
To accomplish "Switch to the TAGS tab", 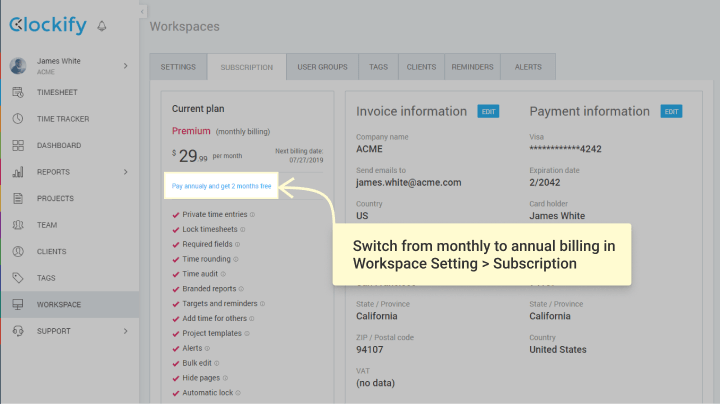I will coord(378,67).
